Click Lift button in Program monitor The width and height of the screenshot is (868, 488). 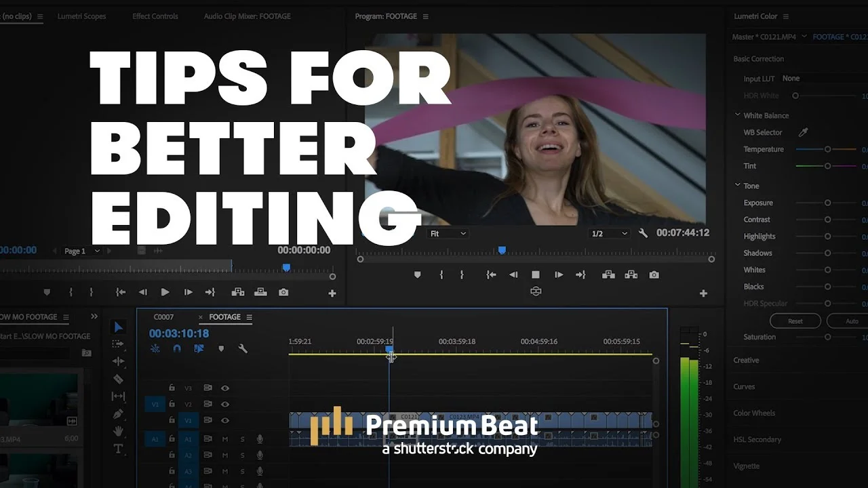pos(608,274)
